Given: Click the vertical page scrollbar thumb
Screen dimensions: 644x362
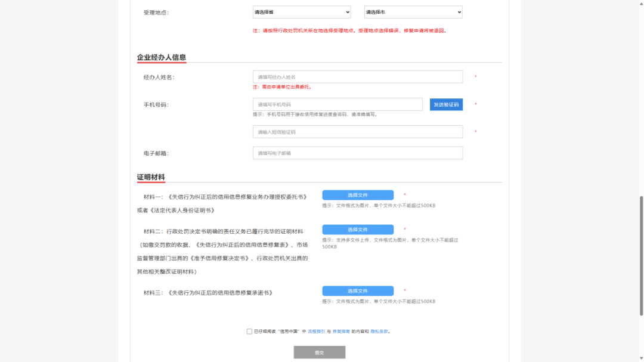Looking at the screenshot, I should [x=641, y=256].
